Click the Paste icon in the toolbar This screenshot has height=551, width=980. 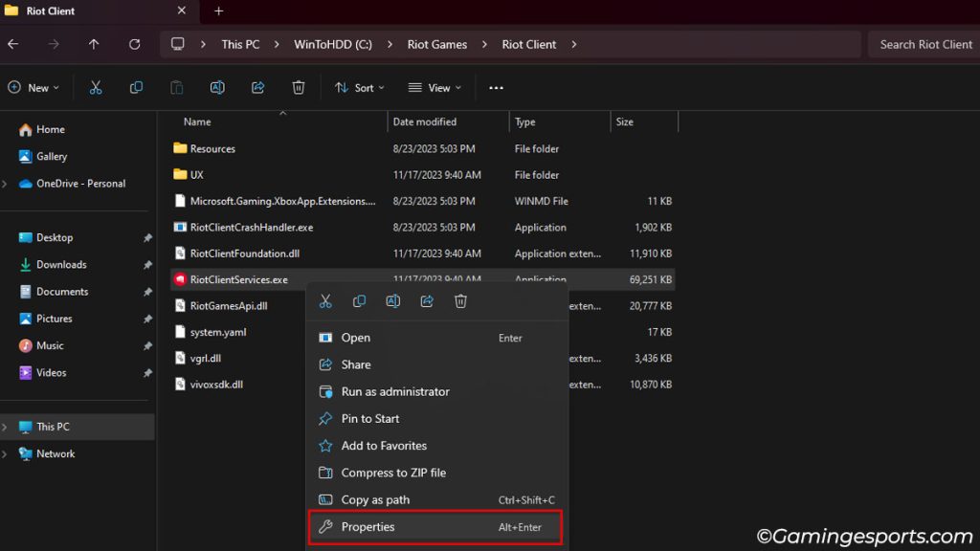[177, 88]
